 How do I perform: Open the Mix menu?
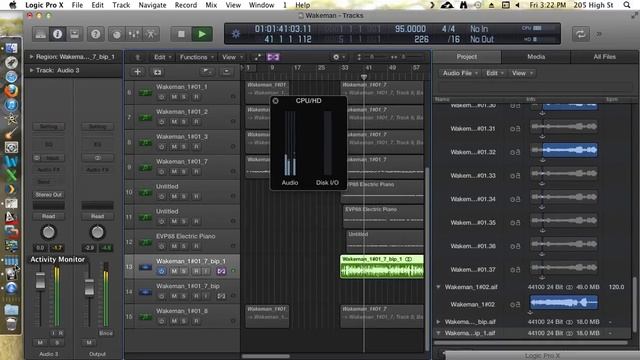(x=211, y=5)
